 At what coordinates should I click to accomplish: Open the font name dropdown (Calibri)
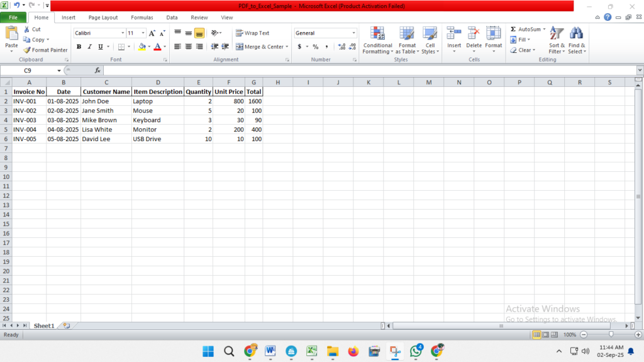click(x=123, y=33)
